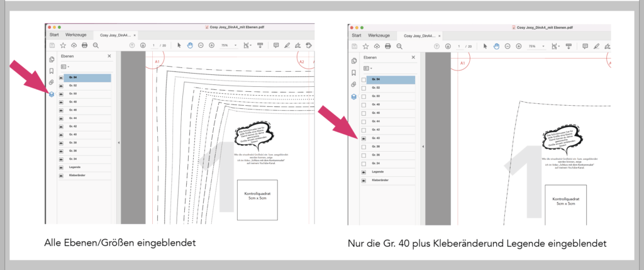The width and height of the screenshot is (644, 270).
Task: Add a comment using left window's note icon
Action: [x=275, y=45]
